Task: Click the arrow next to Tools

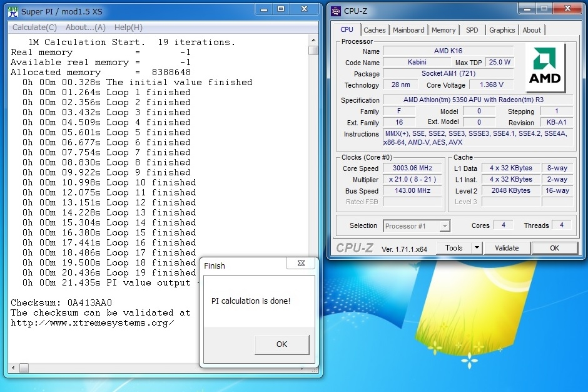Action: pos(477,248)
